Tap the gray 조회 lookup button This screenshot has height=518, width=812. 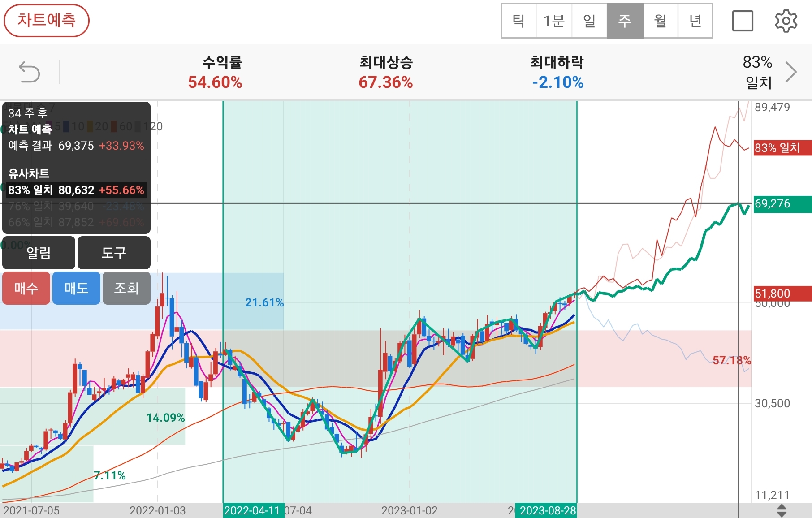click(126, 288)
